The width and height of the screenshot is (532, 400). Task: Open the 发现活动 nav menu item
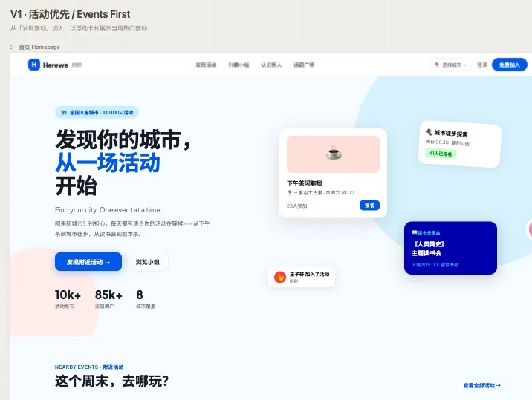click(x=206, y=65)
